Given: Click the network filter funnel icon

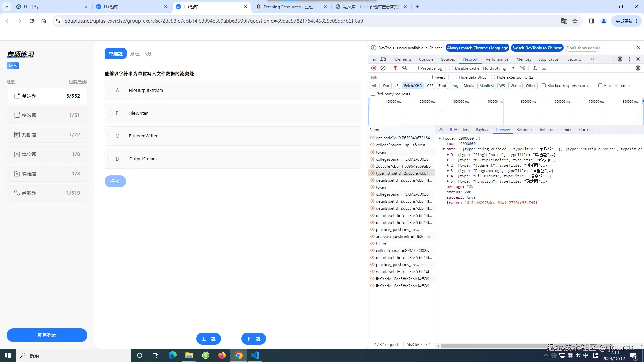Looking at the screenshot, I should pyautogui.click(x=395, y=68).
